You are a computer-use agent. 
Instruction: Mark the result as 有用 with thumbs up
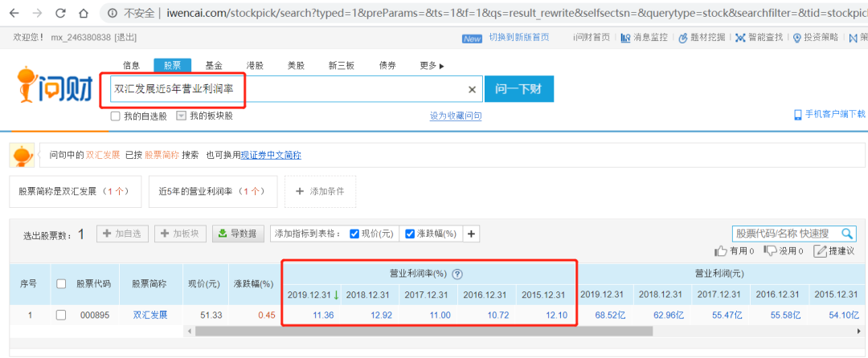[x=721, y=250]
